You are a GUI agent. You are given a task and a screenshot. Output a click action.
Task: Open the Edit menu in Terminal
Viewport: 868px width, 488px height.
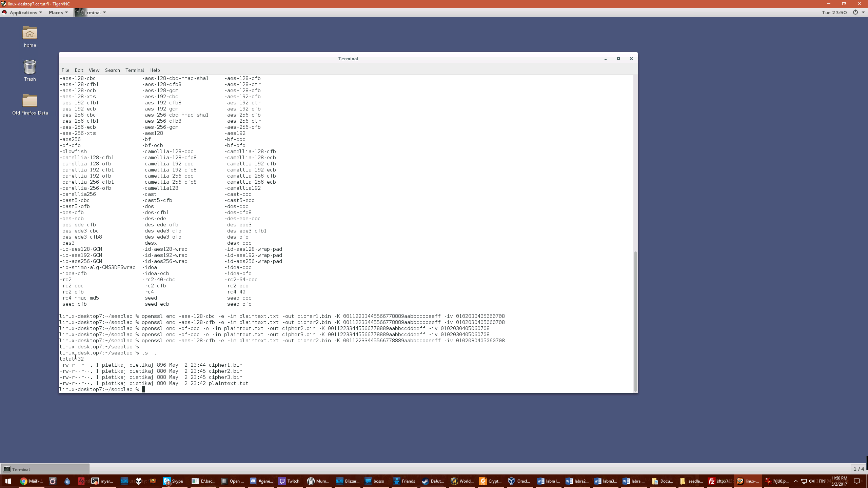pos(79,70)
